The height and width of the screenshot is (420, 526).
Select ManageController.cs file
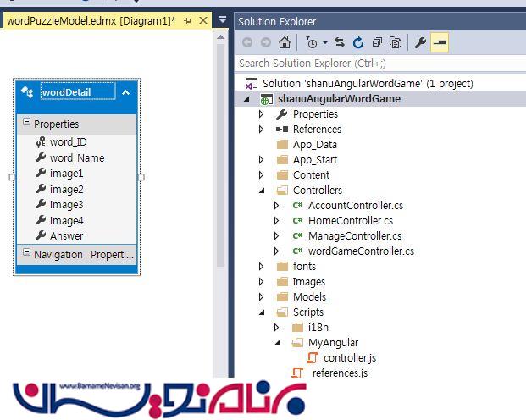pyautogui.click(x=355, y=236)
